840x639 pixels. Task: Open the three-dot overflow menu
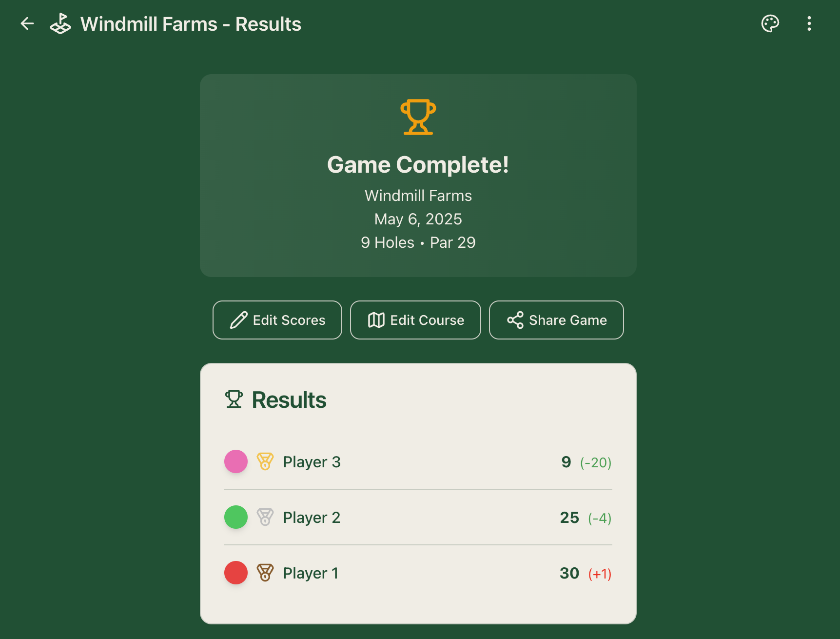(x=809, y=23)
